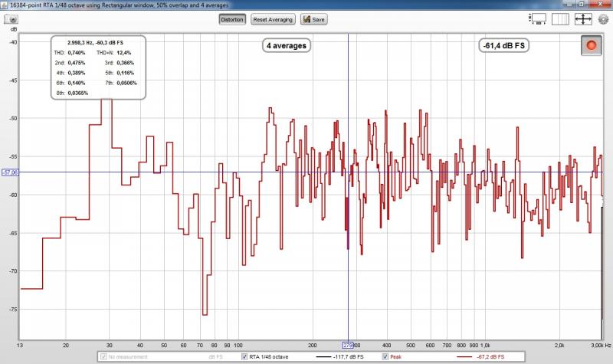Click the red Peak trace color line
Viewport: 613px width, 364px height.
click(x=464, y=357)
